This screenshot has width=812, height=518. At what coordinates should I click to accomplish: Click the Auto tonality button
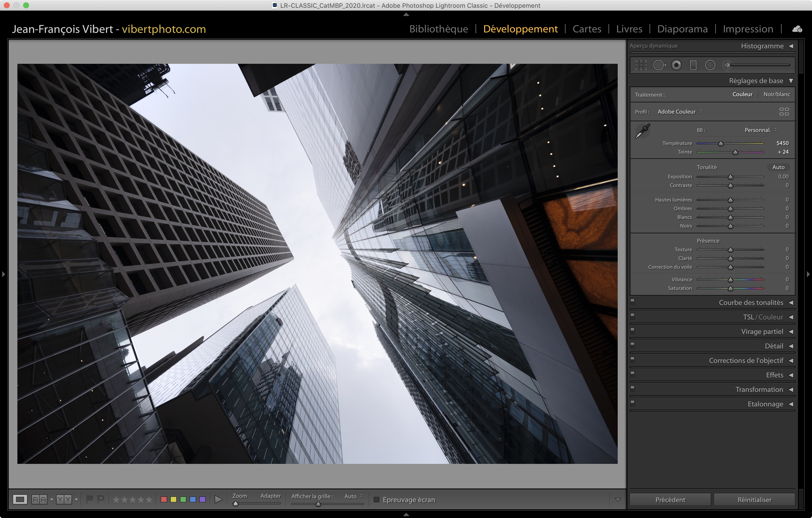pos(778,167)
